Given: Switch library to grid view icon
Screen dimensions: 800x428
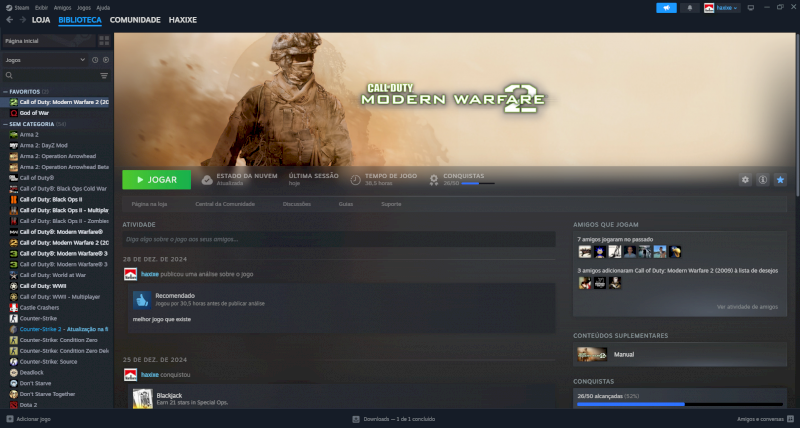Looking at the screenshot, I should pyautogui.click(x=104, y=41).
